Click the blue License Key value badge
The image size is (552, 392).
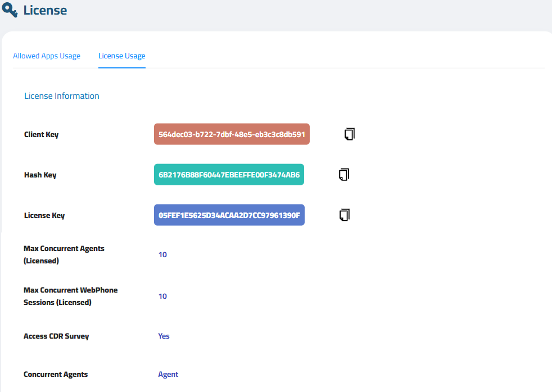(229, 215)
